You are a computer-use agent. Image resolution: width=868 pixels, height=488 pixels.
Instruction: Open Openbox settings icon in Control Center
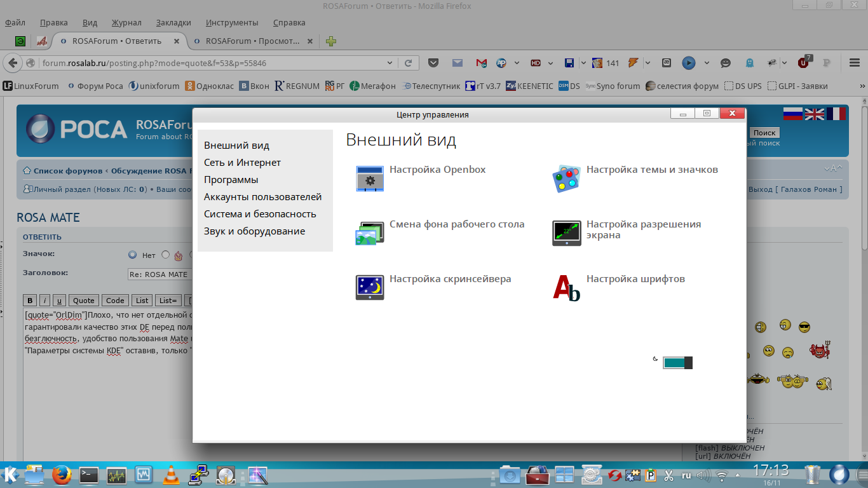coord(369,179)
